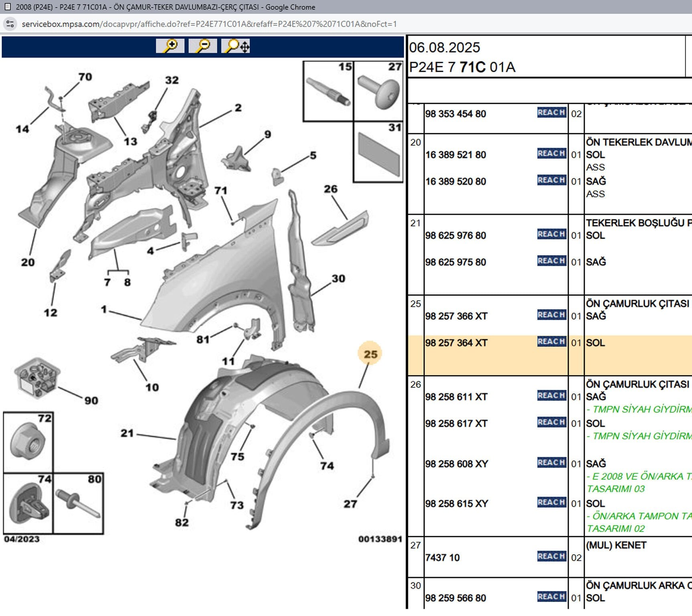Open REACH info for part 98 353 454 80
The height and width of the screenshot is (616, 692).
(552, 113)
